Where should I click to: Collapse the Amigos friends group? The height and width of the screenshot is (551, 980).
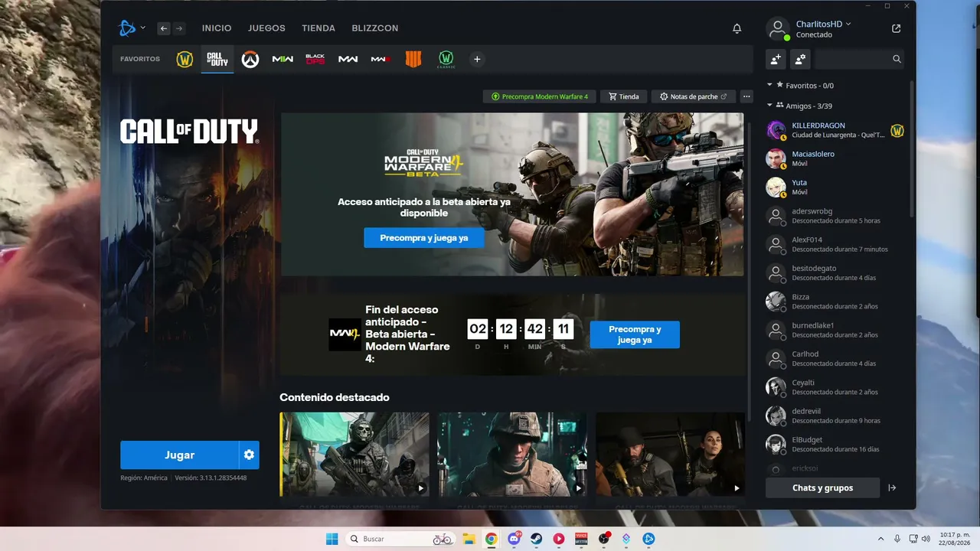[x=769, y=106]
